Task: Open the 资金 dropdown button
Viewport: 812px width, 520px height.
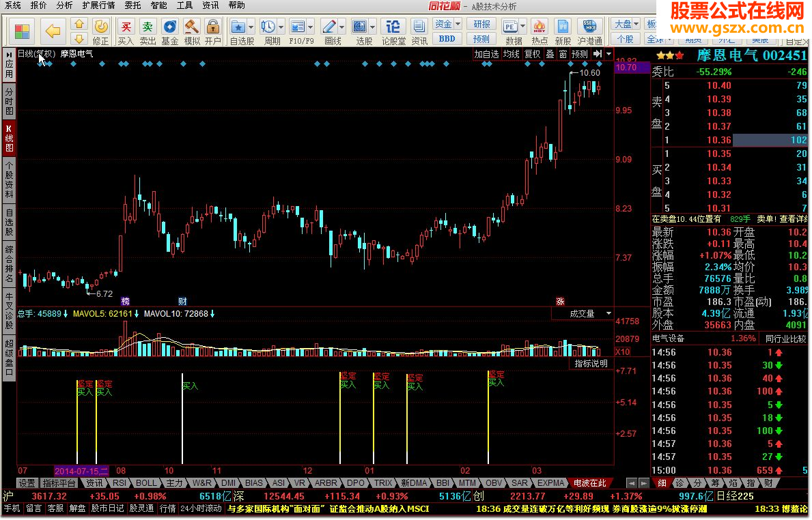Action: click(x=447, y=25)
